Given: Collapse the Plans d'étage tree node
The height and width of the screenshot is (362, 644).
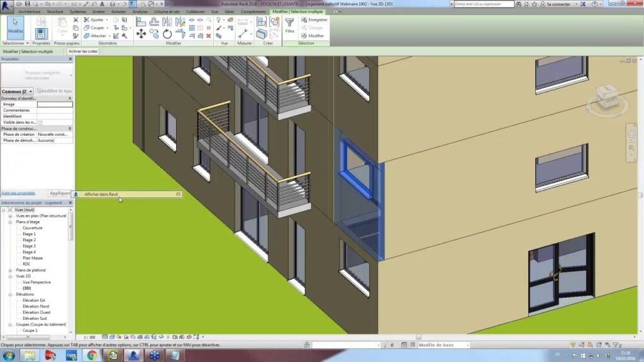Looking at the screenshot, I should tap(11, 222).
